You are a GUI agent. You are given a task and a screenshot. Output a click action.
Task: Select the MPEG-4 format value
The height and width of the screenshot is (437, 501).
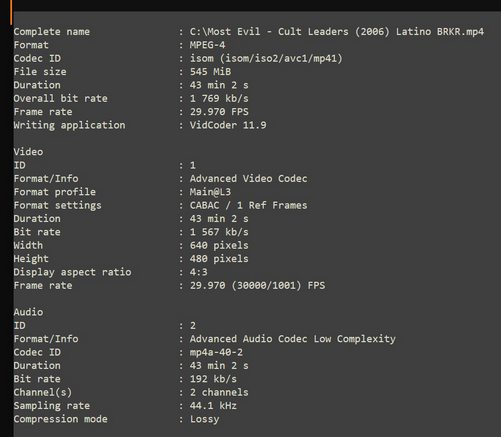click(207, 45)
